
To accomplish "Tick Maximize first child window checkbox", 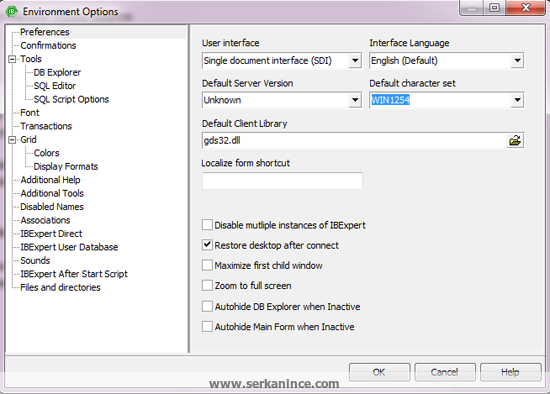I will (207, 265).
